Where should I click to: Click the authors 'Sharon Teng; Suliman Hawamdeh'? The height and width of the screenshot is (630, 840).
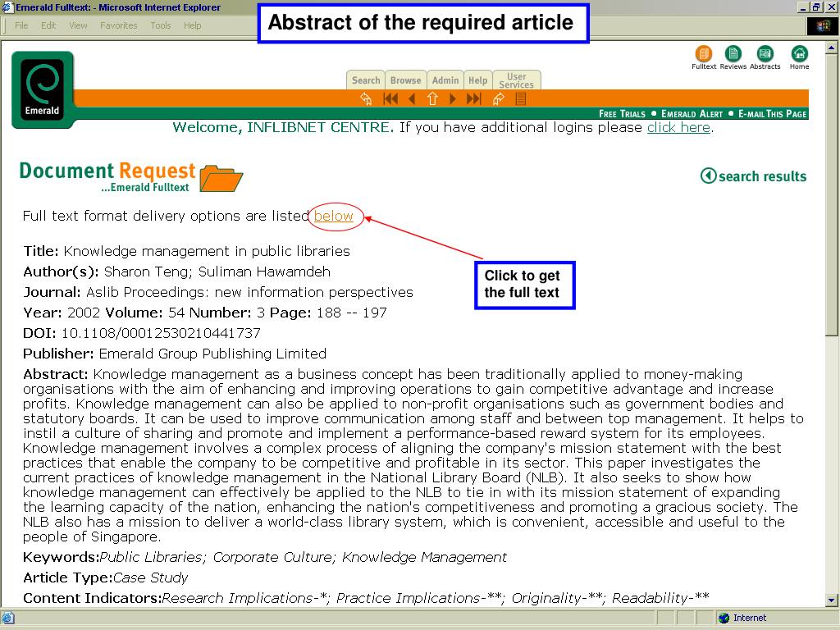tap(217, 272)
